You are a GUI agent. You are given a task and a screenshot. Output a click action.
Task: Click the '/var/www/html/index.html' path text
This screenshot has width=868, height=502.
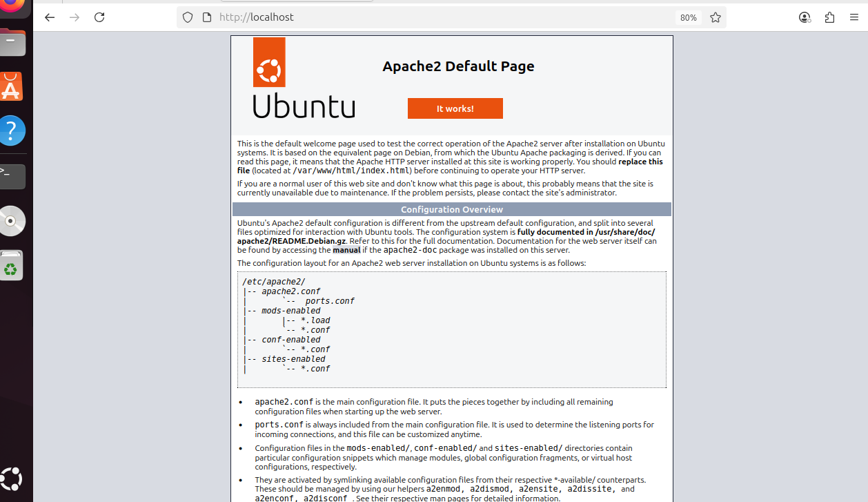[351, 171]
